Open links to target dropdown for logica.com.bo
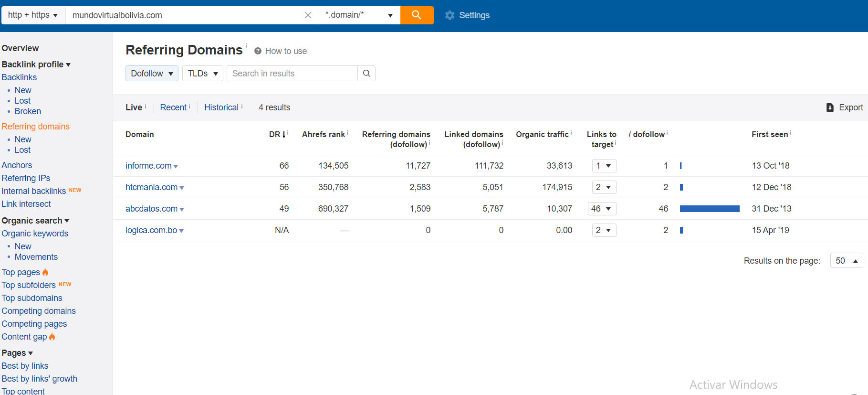The width and height of the screenshot is (868, 395). coord(604,230)
